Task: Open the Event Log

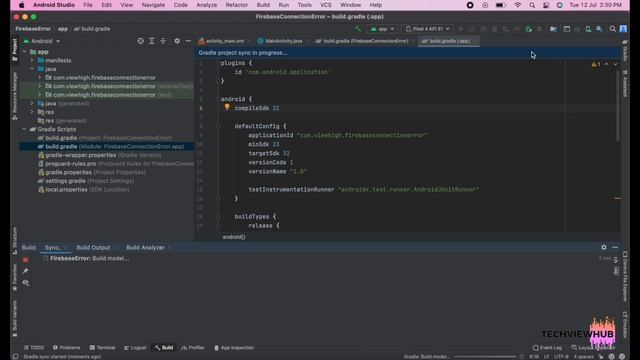Action: (x=547, y=348)
